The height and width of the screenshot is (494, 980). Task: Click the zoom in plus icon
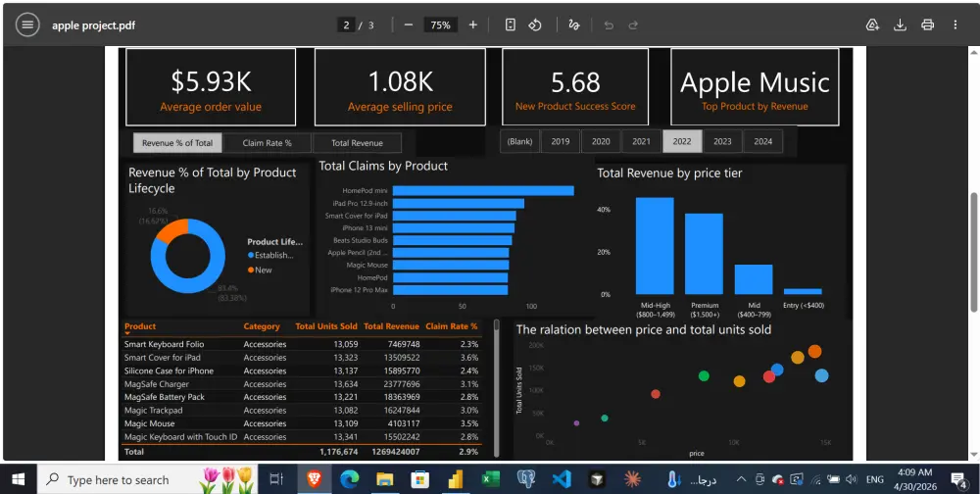[x=473, y=25]
